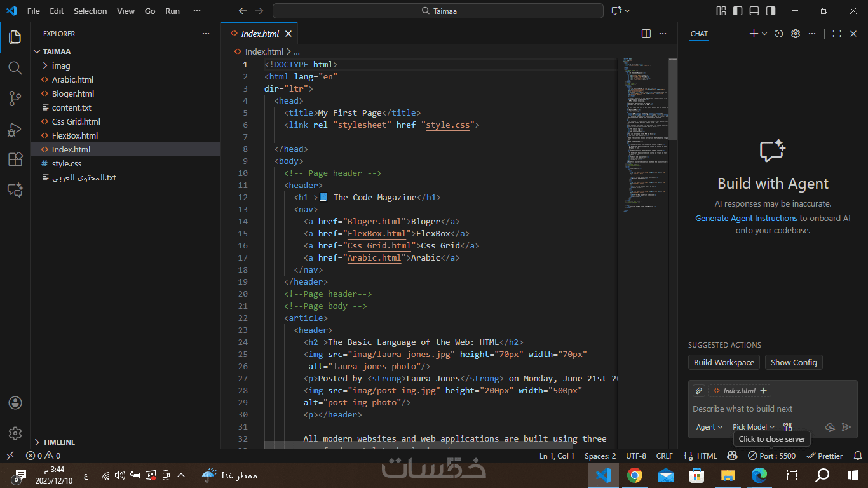Viewport: 868px width, 488px height.
Task: Click Split Editor Right icon
Action: click(646, 34)
